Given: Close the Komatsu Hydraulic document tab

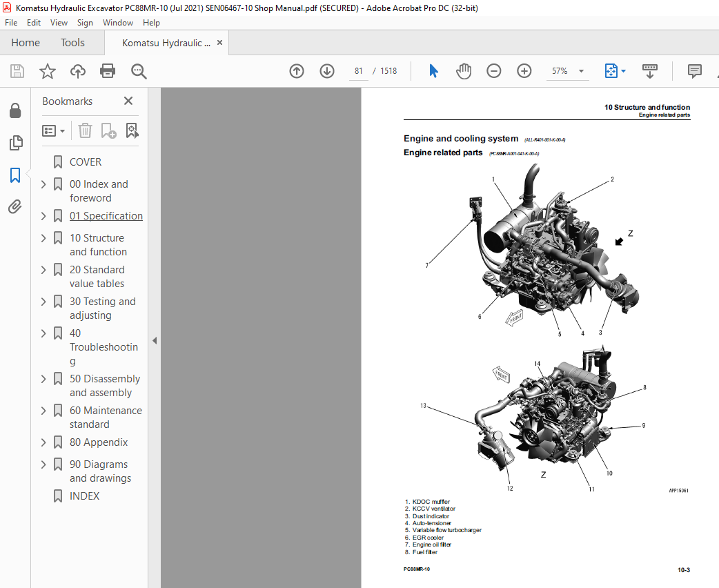Looking at the screenshot, I should point(219,43).
